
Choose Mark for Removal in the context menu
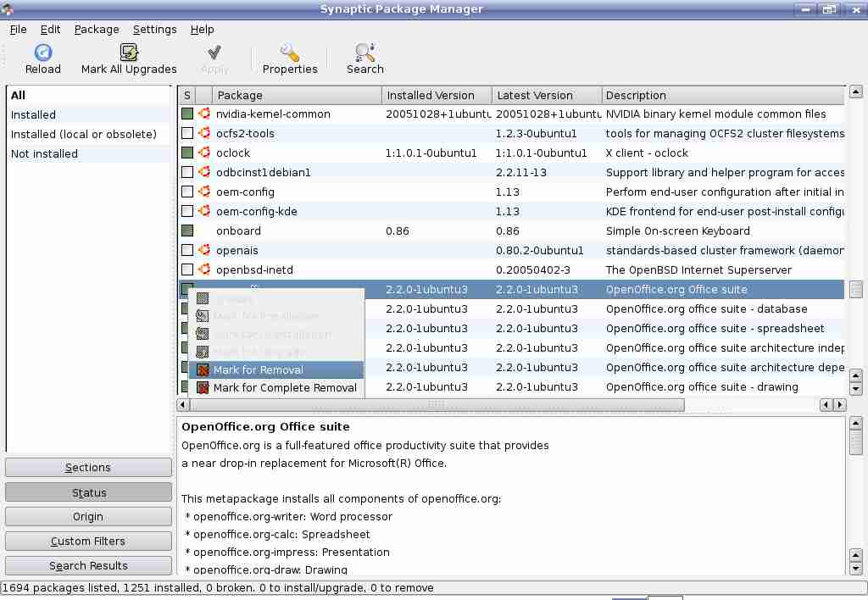(276, 369)
